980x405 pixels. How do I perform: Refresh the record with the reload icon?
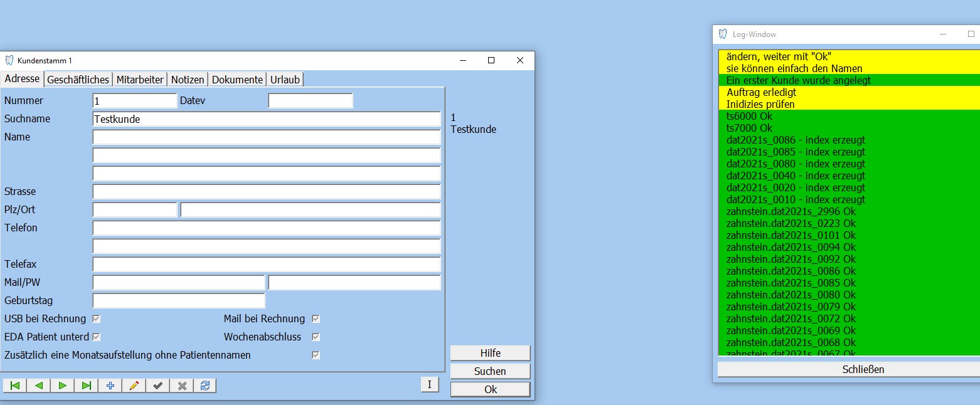tap(205, 386)
